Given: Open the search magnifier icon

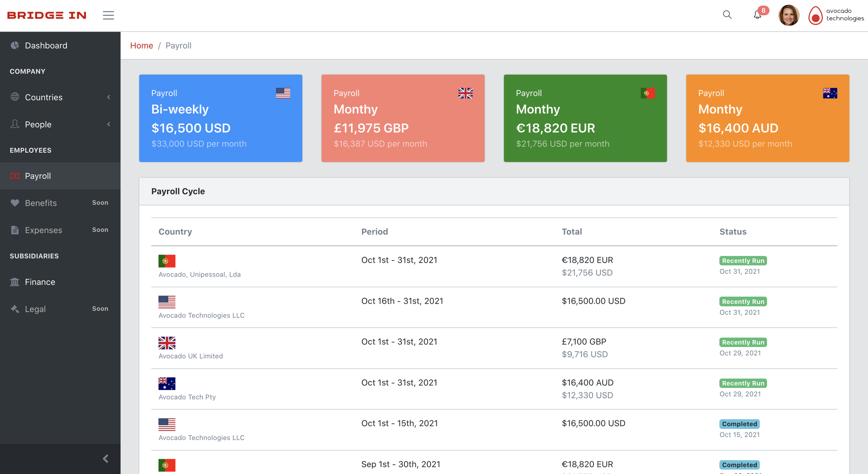Looking at the screenshot, I should click(727, 15).
